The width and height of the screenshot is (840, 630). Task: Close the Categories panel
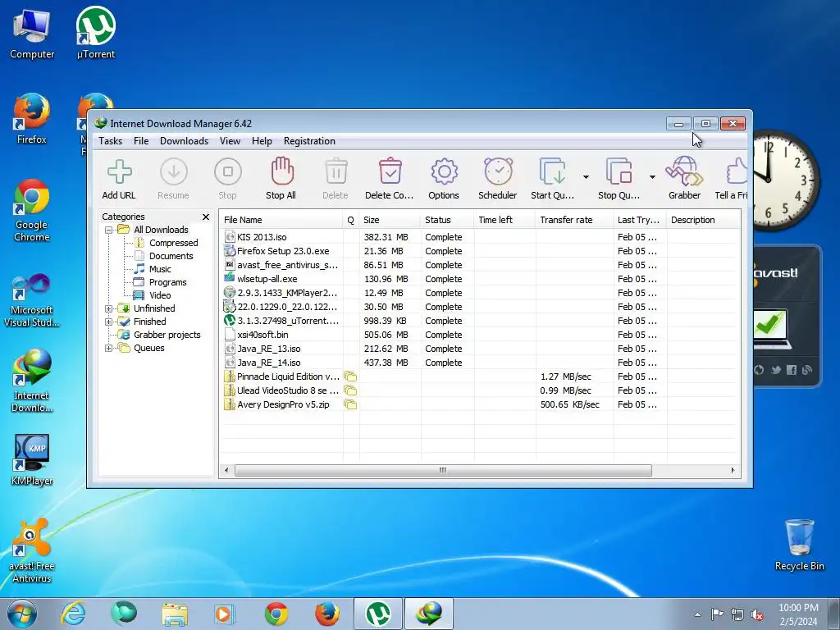pyautogui.click(x=206, y=217)
